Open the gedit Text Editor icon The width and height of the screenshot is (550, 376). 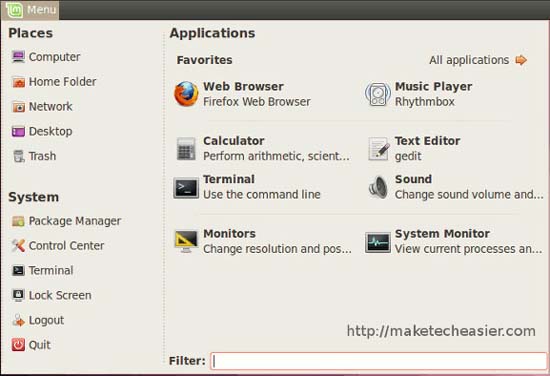[x=378, y=149]
